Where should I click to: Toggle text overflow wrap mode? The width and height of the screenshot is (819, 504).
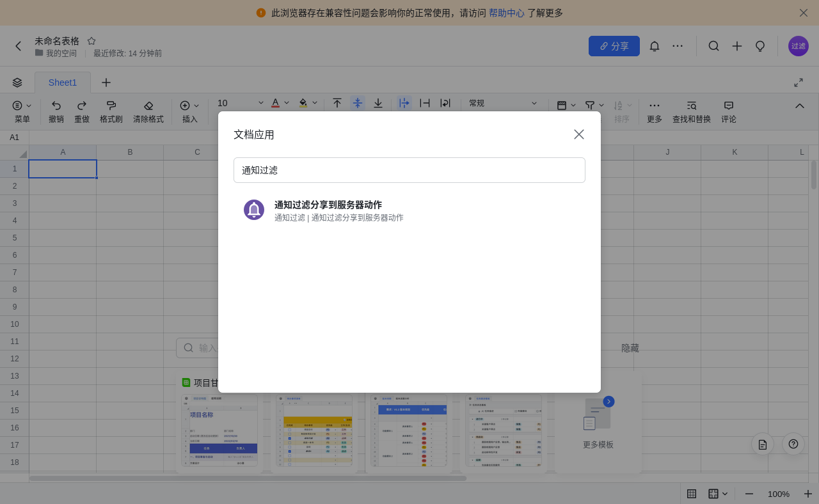click(x=404, y=103)
